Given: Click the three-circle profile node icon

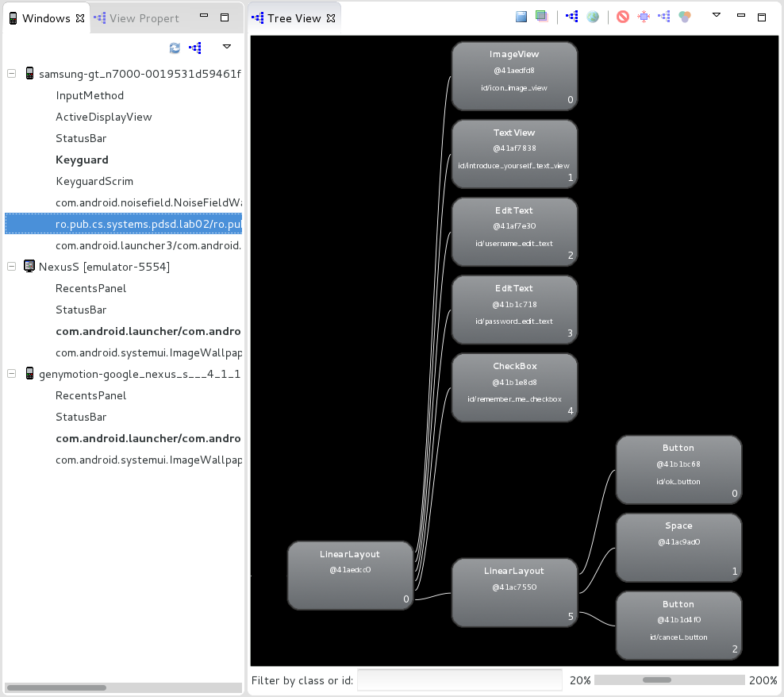Looking at the screenshot, I should (685, 17).
